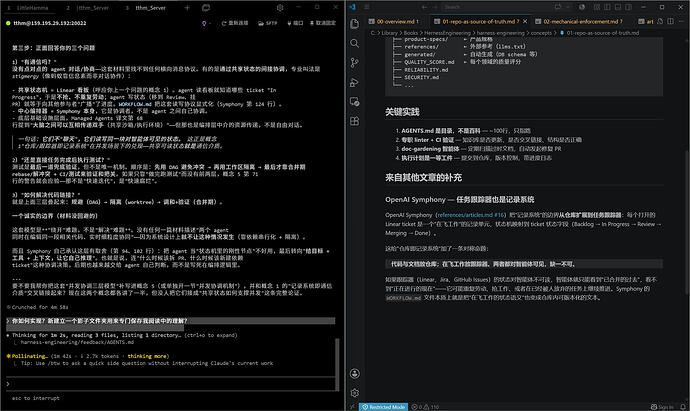Click the VS Code editor vertical scrollbar
The image size is (690, 411).
click(687, 222)
